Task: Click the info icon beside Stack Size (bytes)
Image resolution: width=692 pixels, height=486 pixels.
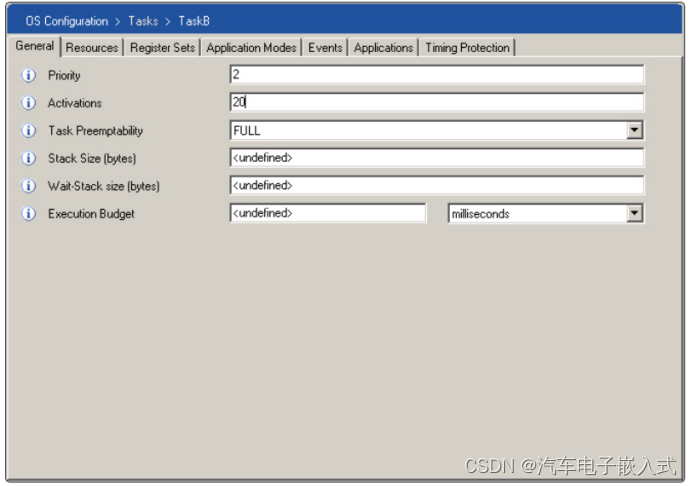Action: click(29, 158)
